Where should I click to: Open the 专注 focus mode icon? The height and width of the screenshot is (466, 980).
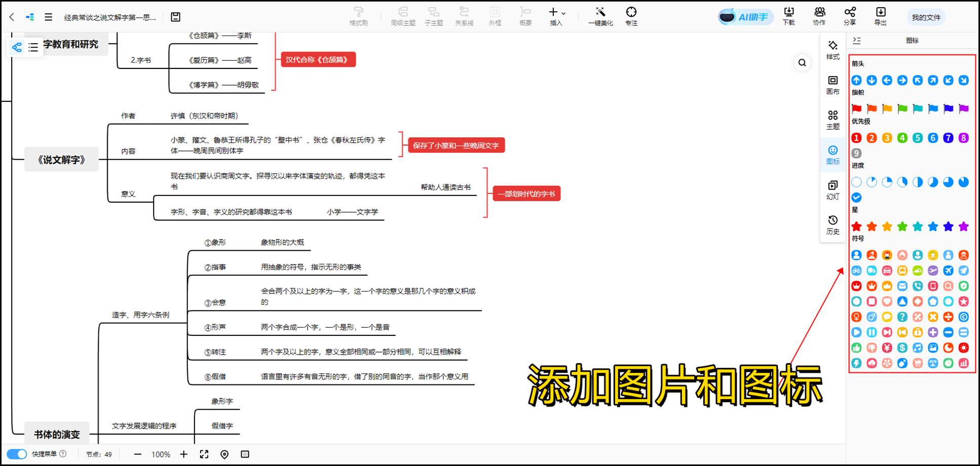pyautogui.click(x=631, y=16)
